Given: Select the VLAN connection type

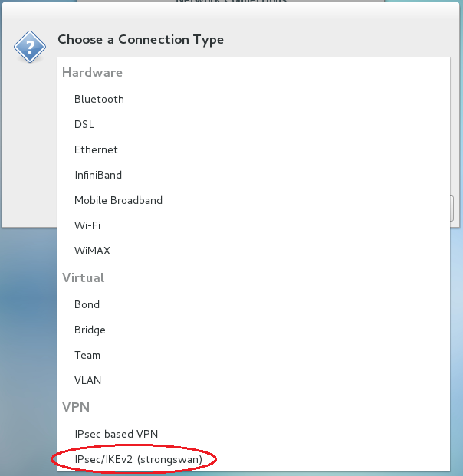Looking at the screenshot, I should (x=87, y=380).
